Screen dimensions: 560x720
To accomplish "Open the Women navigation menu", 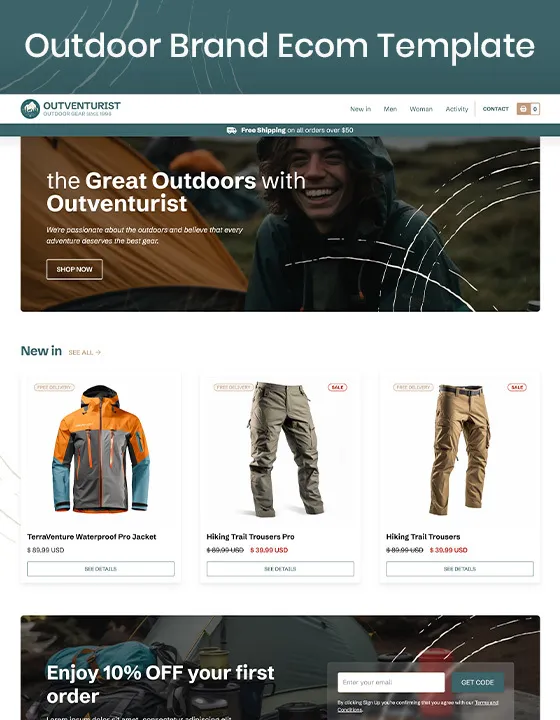I will pos(421,109).
